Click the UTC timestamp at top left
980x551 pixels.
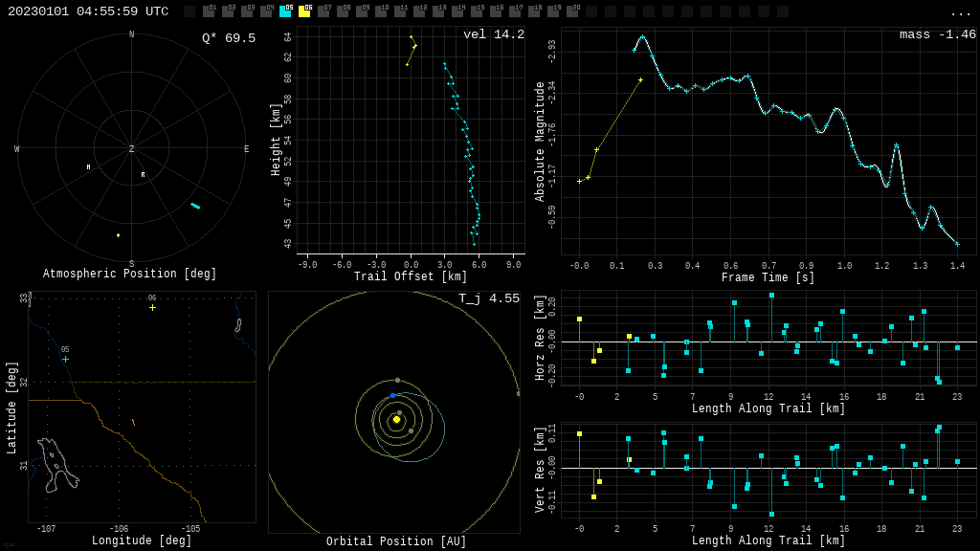[88, 11]
